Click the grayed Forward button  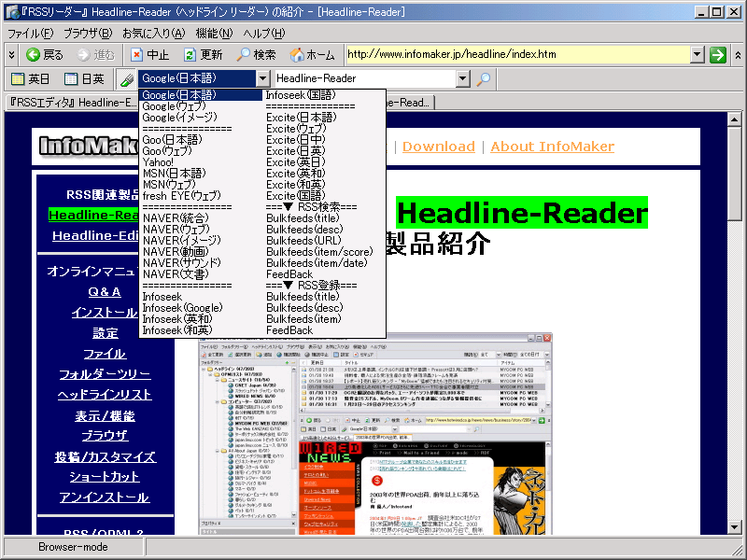[96, 55]
